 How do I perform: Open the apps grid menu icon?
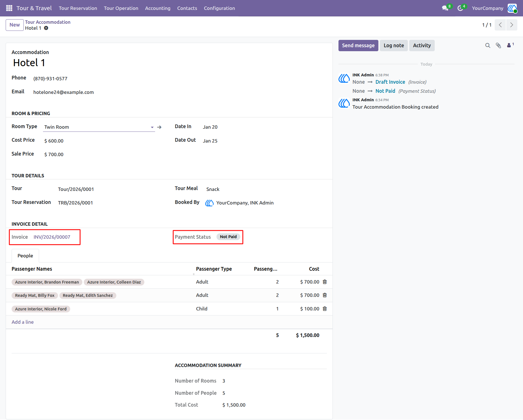tap(9, 8)
